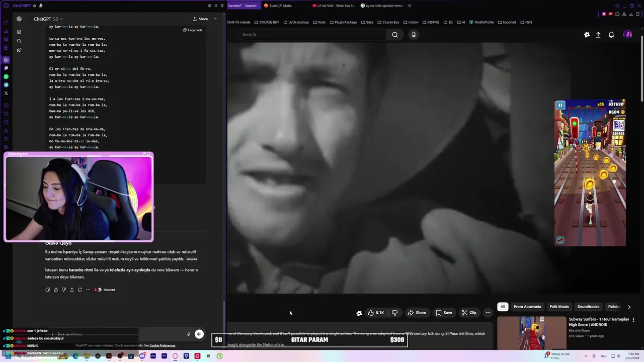Open Adobe Illustrator from taskbar
The image size is (644, 362).
point(109,356)
